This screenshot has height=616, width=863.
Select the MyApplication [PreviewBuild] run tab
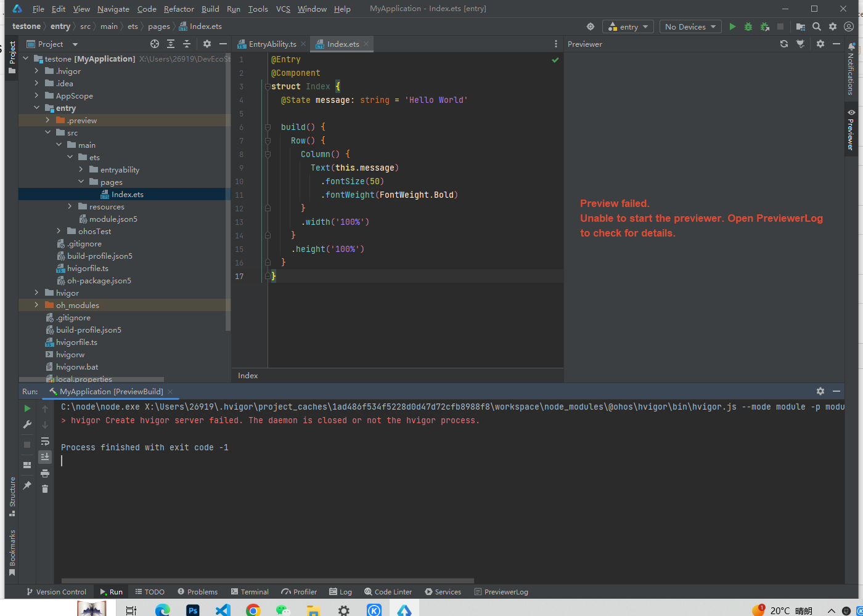(x=111, y=391)
